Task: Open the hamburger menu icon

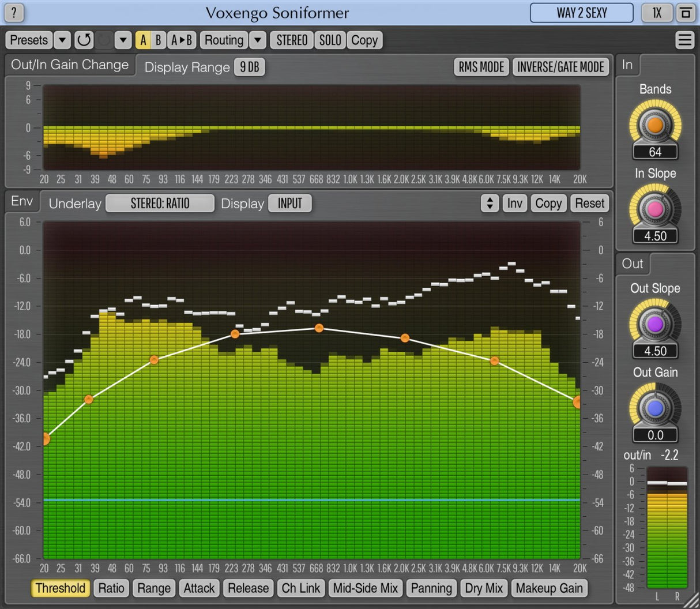Action: (684, 40)
